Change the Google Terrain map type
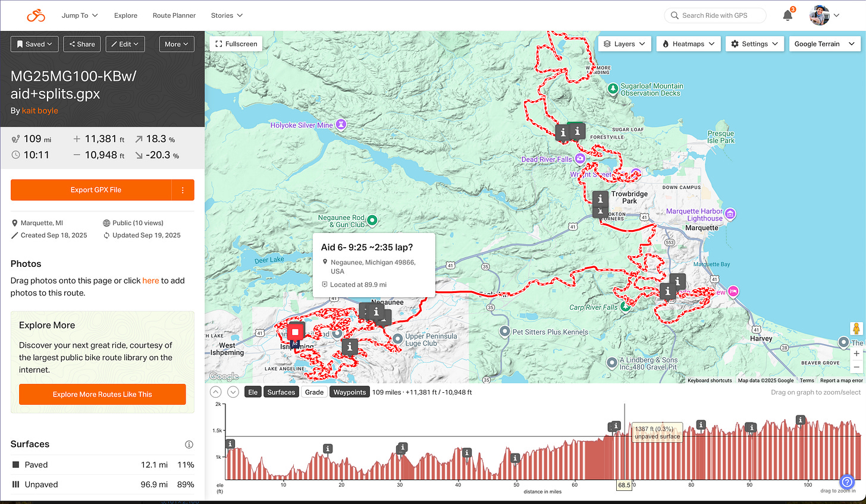The width and height of the screenshot is (866, 504). click(x=824, y=44)
